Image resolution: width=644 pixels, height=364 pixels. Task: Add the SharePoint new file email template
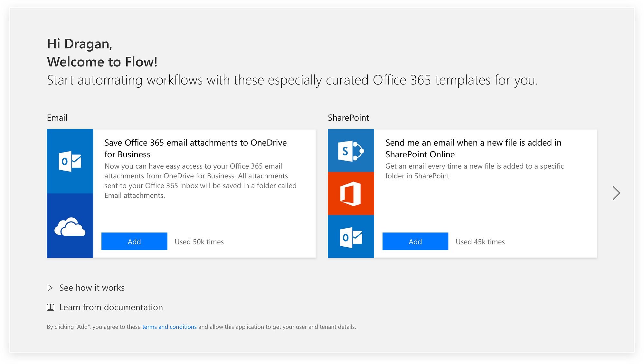tap(415, 241)
